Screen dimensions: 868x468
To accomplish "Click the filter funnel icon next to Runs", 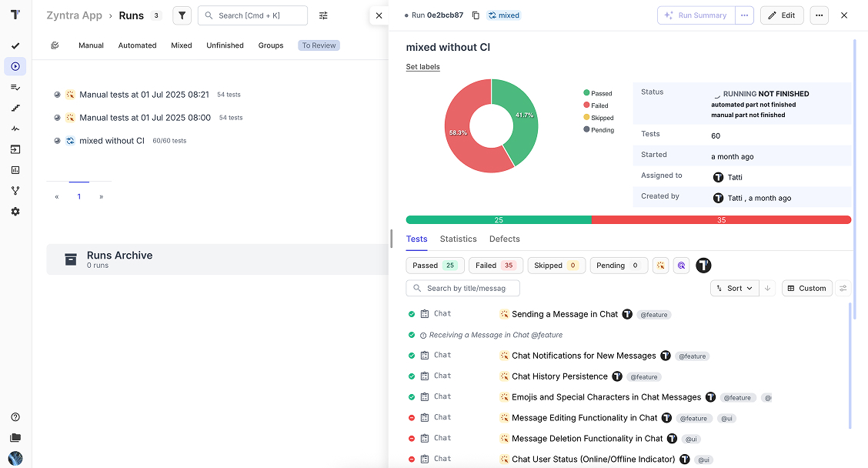I will (182, 15).
